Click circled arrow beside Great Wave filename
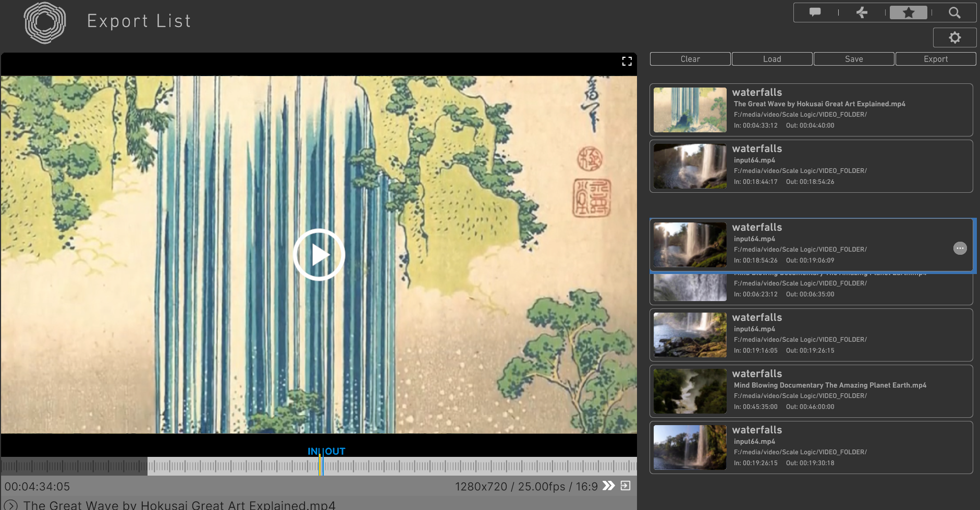The width and height of the screenshot is (980, 510). click(x=11, y=505)
